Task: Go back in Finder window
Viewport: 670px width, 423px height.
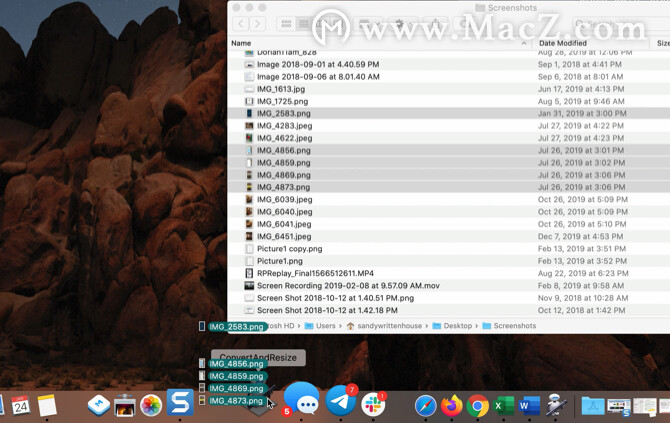Action: pyautogui.click(x=241, y=24)
